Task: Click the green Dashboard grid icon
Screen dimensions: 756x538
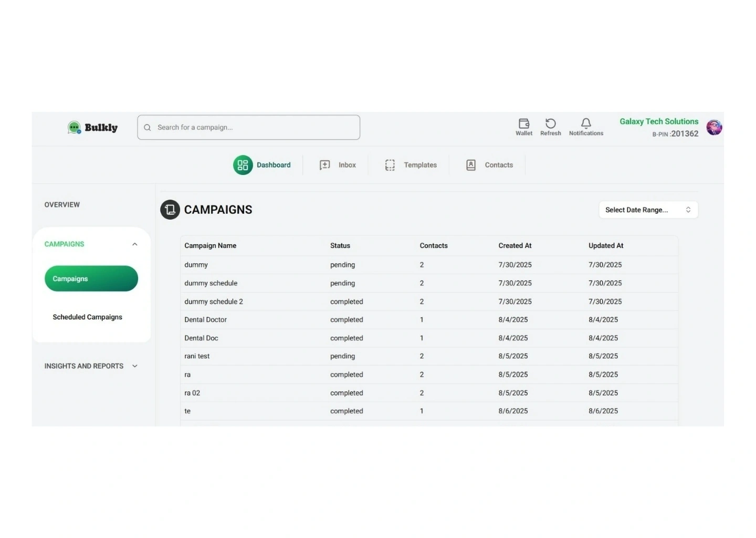Action: (x=243, y=165)
